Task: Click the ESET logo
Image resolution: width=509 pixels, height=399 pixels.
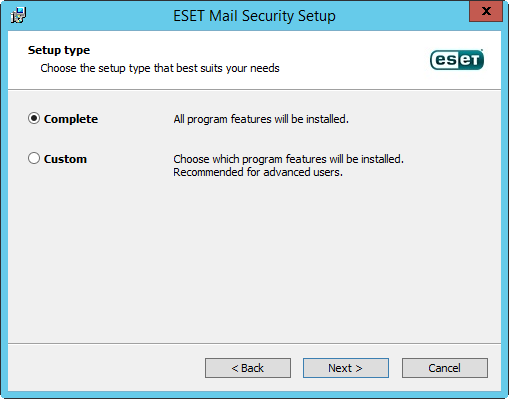Action: click(x=457, y=60)
